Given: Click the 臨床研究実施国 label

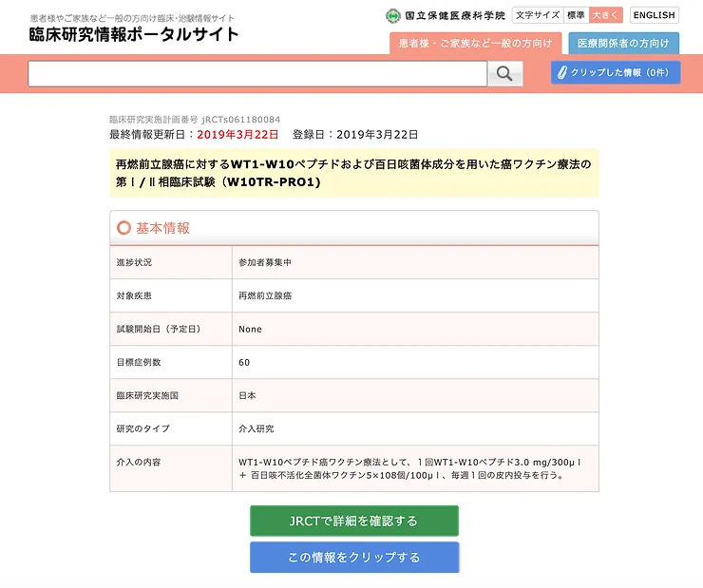Looking at the screenshot, I should (147, 395).
